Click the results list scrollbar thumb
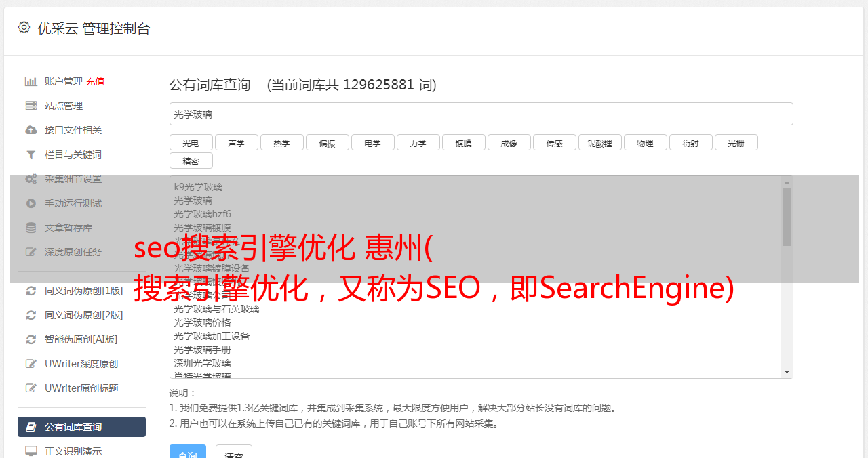This screenshot has width=868, height=458. (x=787, y=217)
